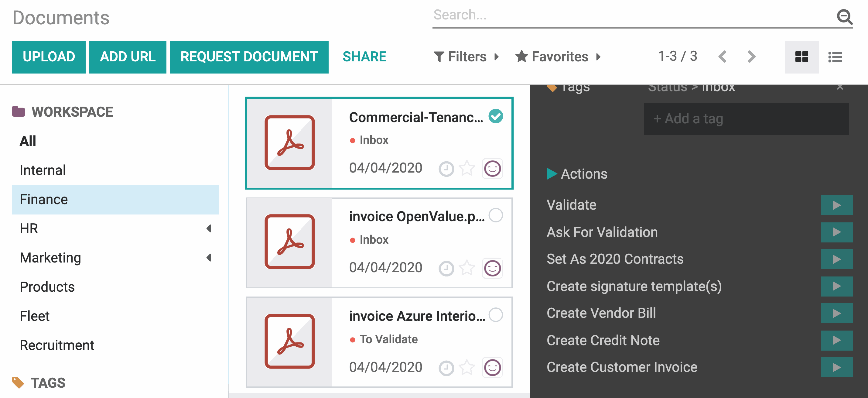Switch to kanban grid view

coord(801,57)
